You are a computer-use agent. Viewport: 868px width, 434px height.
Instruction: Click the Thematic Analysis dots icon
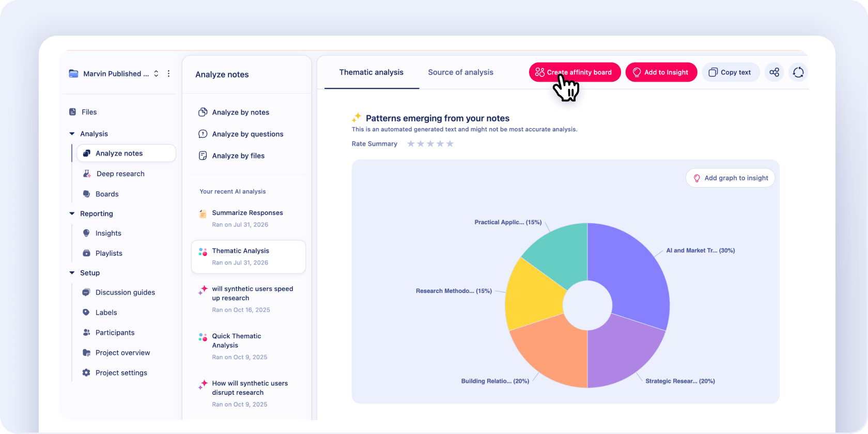(x=203, y=252)
